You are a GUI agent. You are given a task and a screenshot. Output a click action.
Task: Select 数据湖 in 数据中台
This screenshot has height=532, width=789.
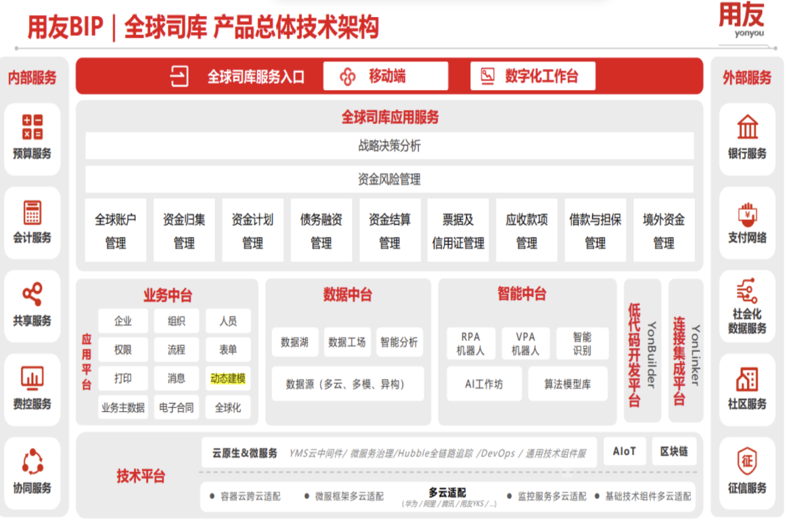coord(295,342)
